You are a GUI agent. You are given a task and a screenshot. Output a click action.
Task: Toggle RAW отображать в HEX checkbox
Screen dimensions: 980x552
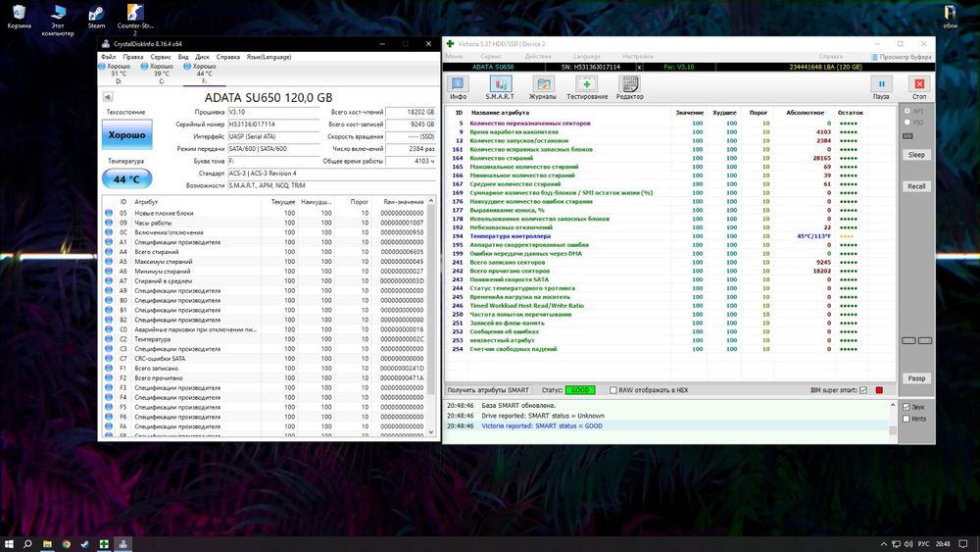[613, 390]
